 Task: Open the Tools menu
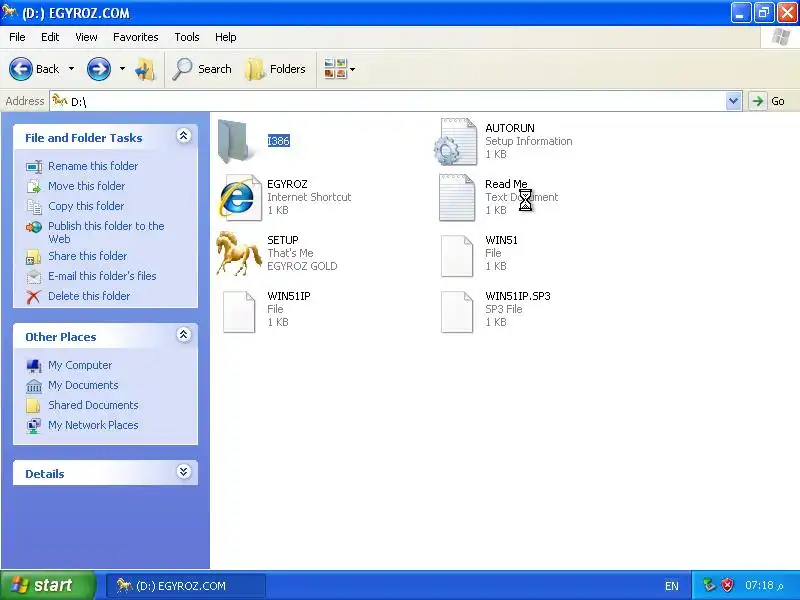coord(187,37)
